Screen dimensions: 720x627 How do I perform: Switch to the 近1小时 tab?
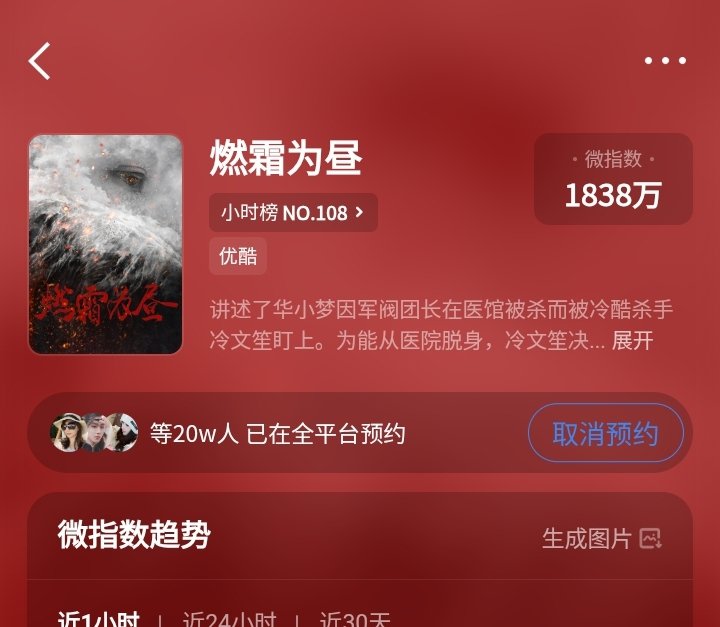(x=98, y=619)
